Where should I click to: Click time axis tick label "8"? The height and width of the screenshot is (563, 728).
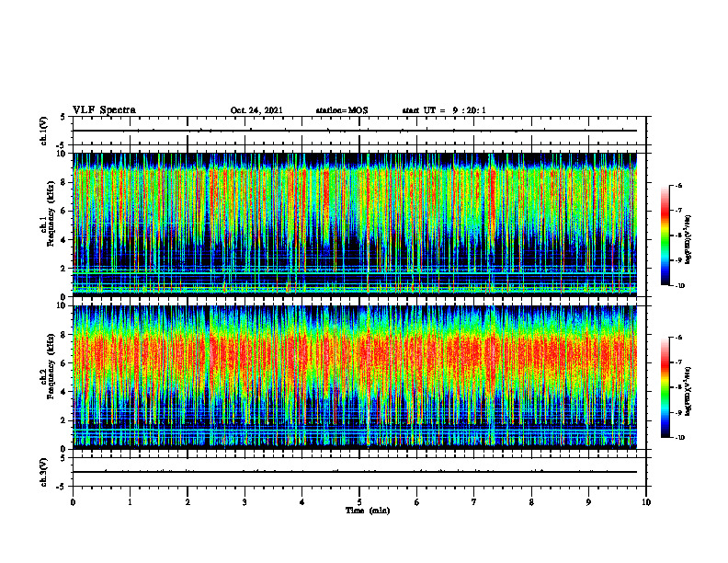click(531, 502)
